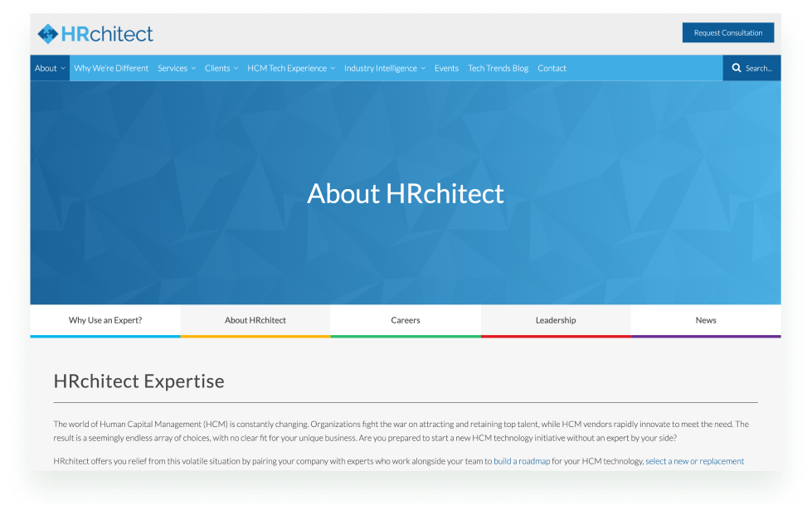Image resolution: width=812 pixels, height=505 pixels.
Task: Switch to the Why Use an Expert tab
Action: (105, 320)
